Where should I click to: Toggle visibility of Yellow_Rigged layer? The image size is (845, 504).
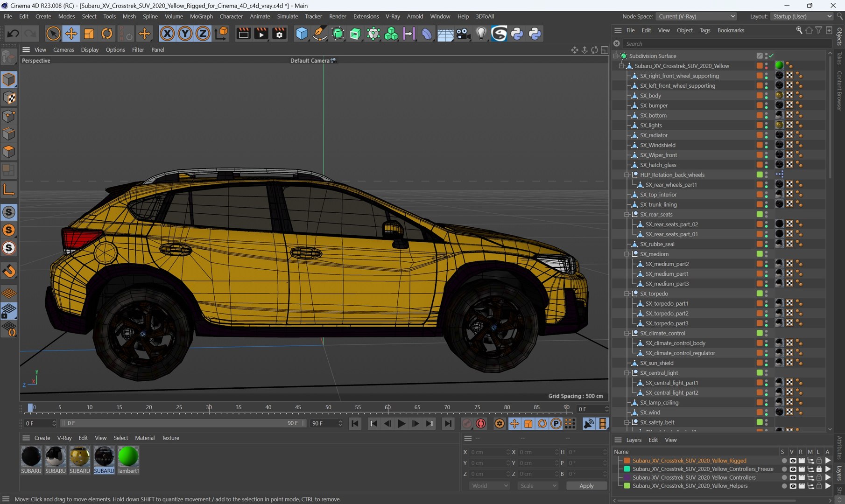(x=793, y=461)
